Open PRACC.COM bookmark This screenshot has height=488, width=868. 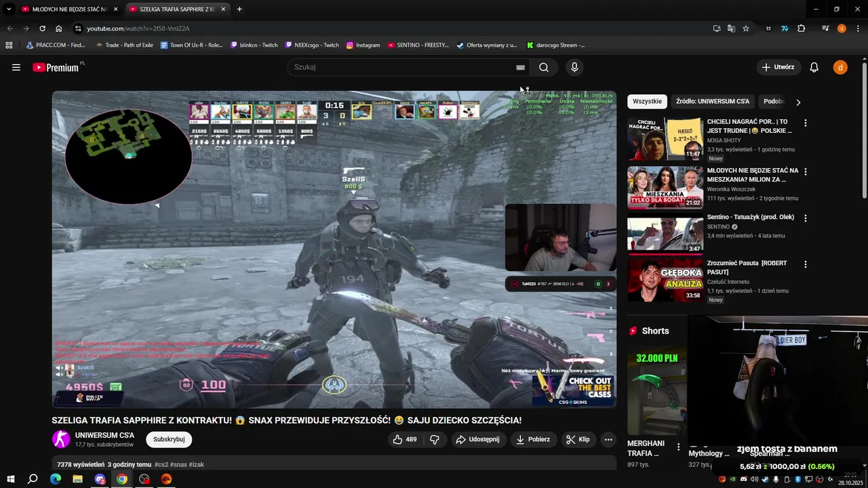click(x=56, y=45)
